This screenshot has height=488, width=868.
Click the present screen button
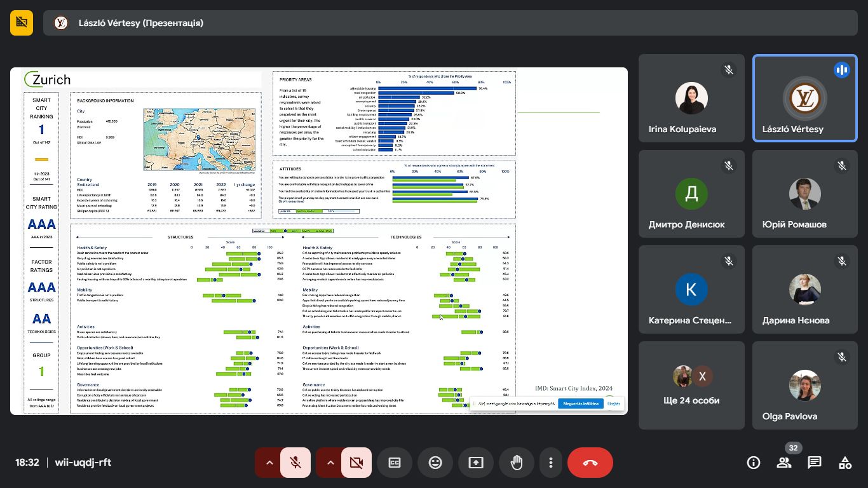476,463
